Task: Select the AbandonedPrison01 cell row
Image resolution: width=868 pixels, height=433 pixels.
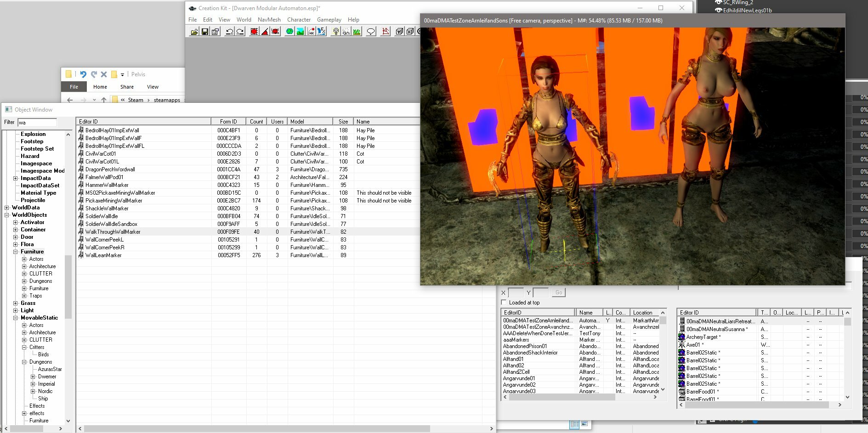Action: coord(581,346)
